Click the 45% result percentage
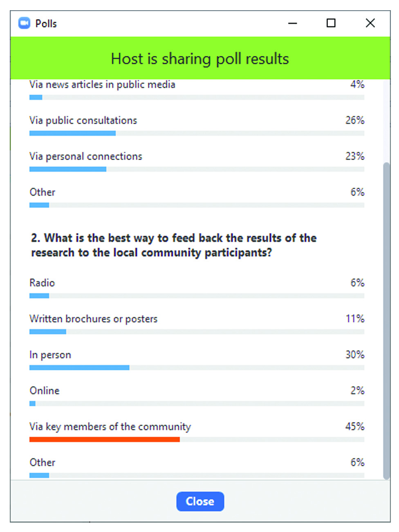Image resolution: width=399 pixels, height=532 pixels. [354, 426]
